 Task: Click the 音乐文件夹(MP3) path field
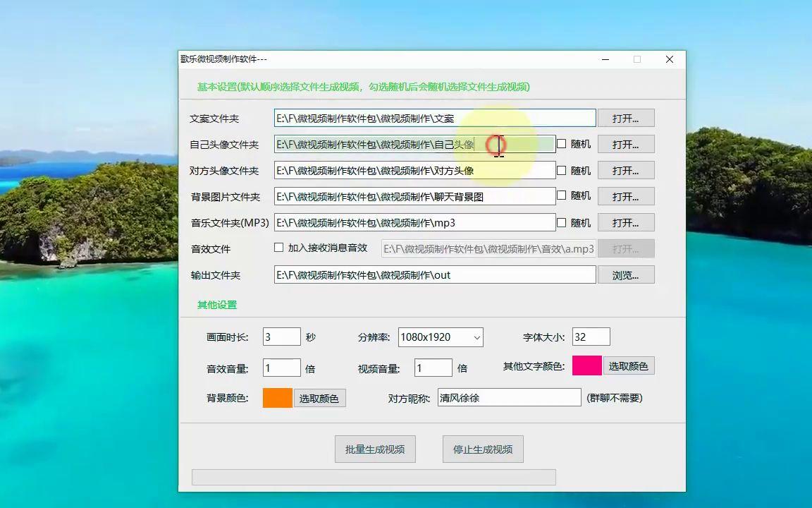414,223
